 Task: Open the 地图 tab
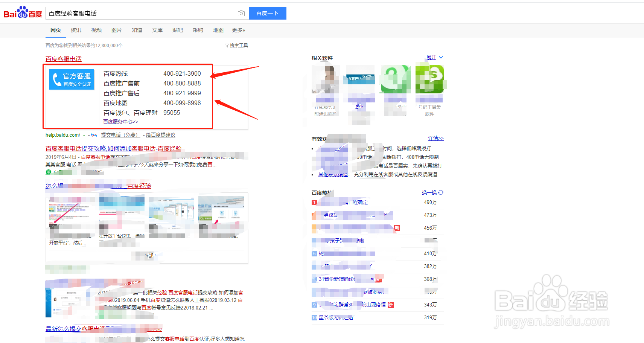point(218,30)
